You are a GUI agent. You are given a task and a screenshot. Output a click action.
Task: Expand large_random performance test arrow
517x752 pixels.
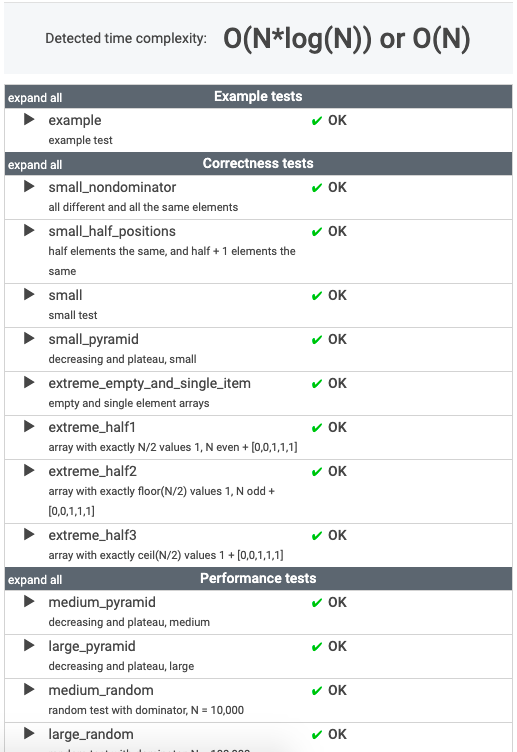click(x=29, y=733)
